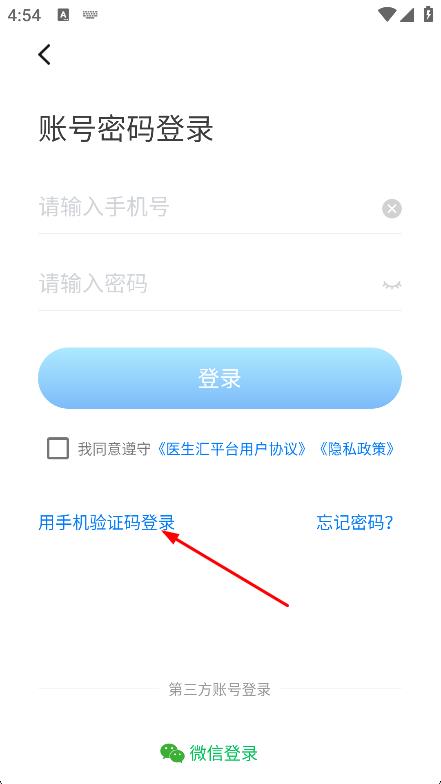Screen dimensions: 441x784
Task: Toggle password visibility with the closed-eye icon
Action: (392, 285)
